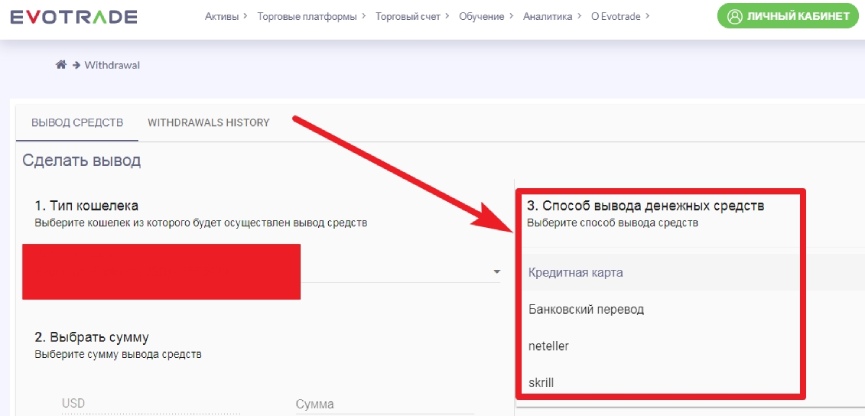Viewport: 865px width, 416px height.
Task: Click the Выберите способ вывода средств hint
Action: (x=612, y=223)
